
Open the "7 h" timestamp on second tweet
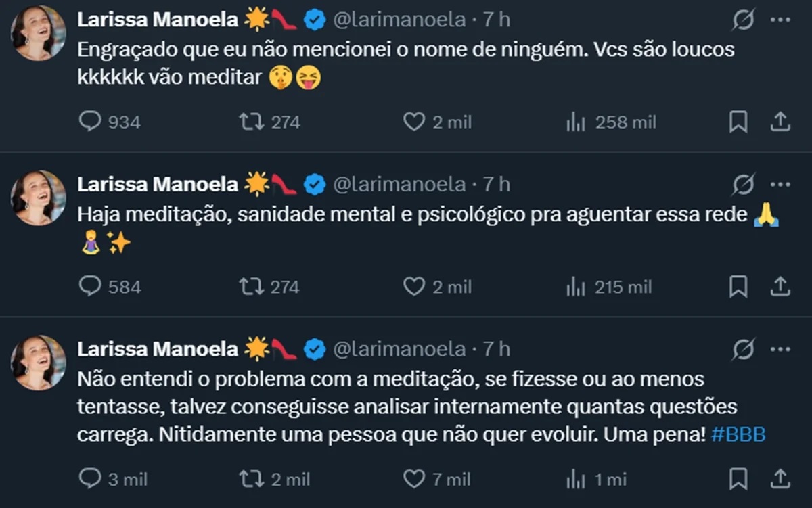(497, 184)
